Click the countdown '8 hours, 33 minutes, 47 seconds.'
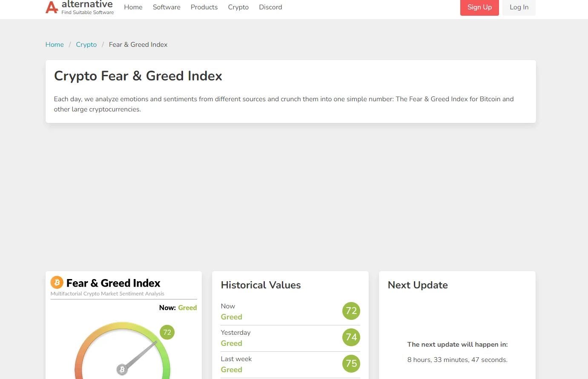The image size is (588, 379). [457, 360]
